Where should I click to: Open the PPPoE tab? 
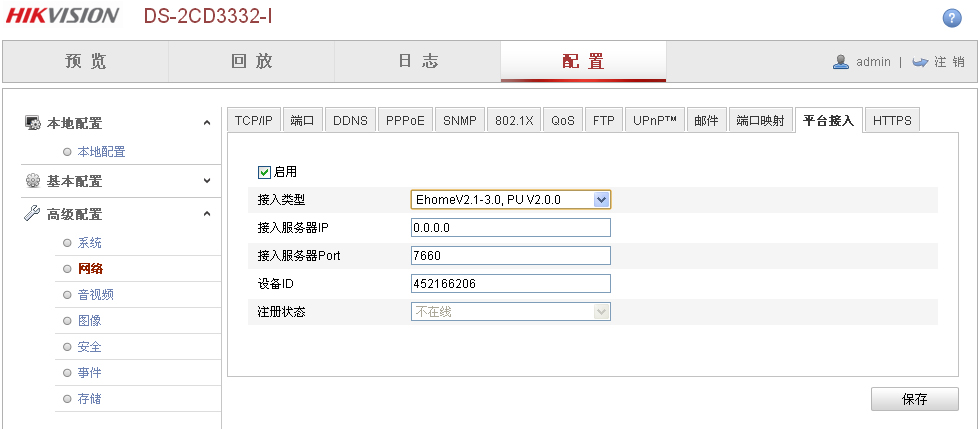coord(405,120)
